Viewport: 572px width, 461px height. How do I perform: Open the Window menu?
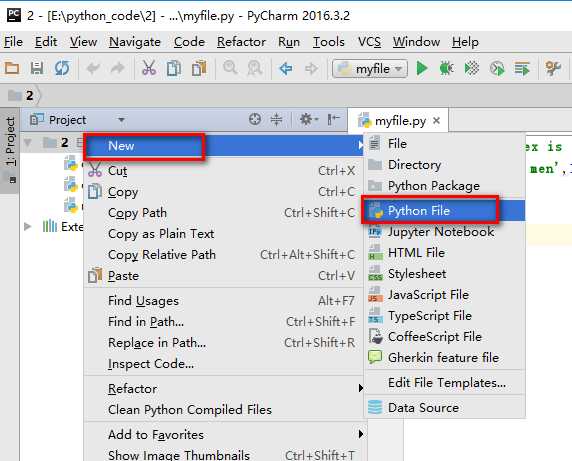tap(416, 42)
